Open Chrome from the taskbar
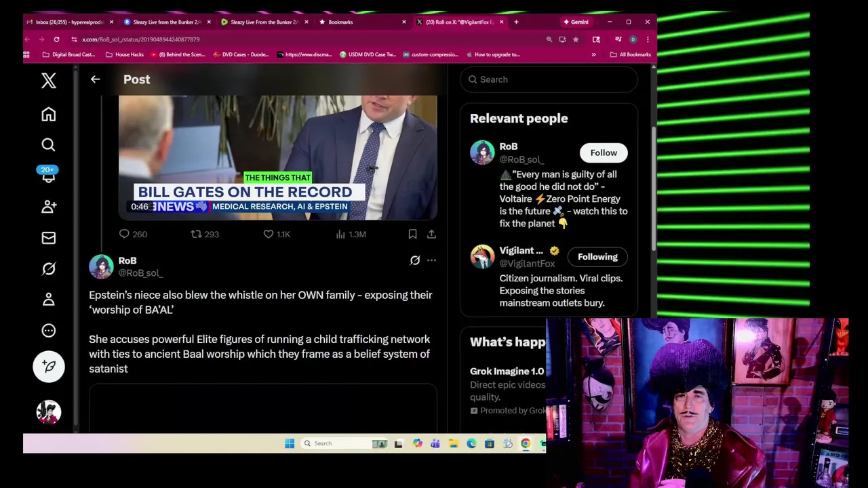 pos(526,443)
